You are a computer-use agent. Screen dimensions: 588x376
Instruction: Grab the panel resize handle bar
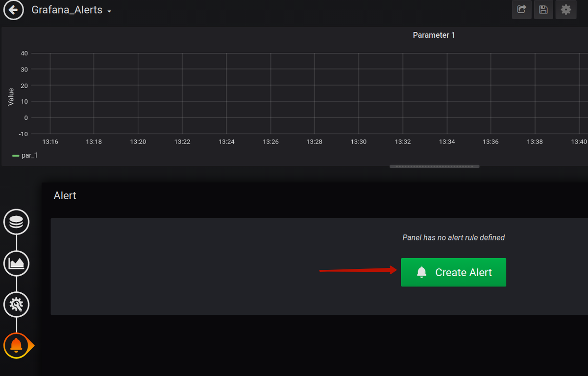pyautogui.click(x=434, y=166)
